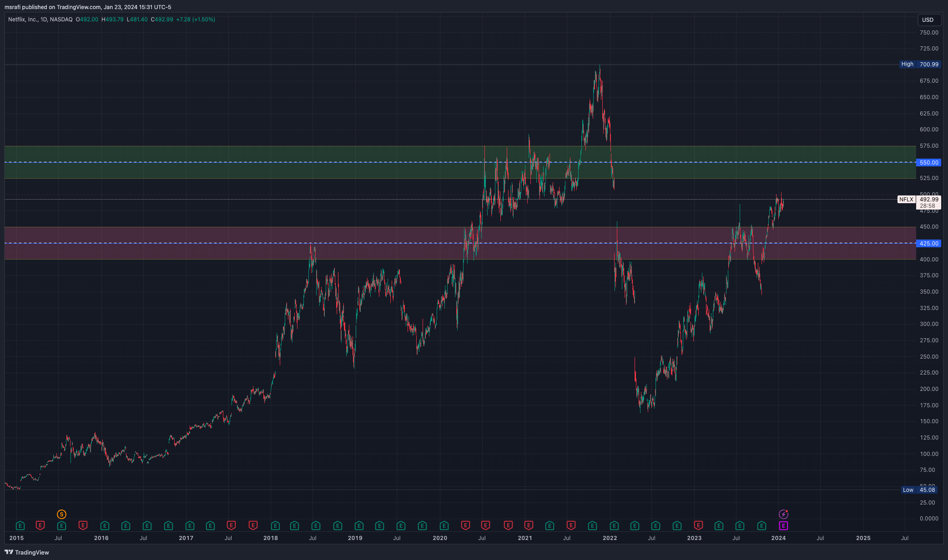Image resolution: width=948 pixels, height=560 pixels.
Task: Click the 100.00 price axis value
Action: coord(929,454)
